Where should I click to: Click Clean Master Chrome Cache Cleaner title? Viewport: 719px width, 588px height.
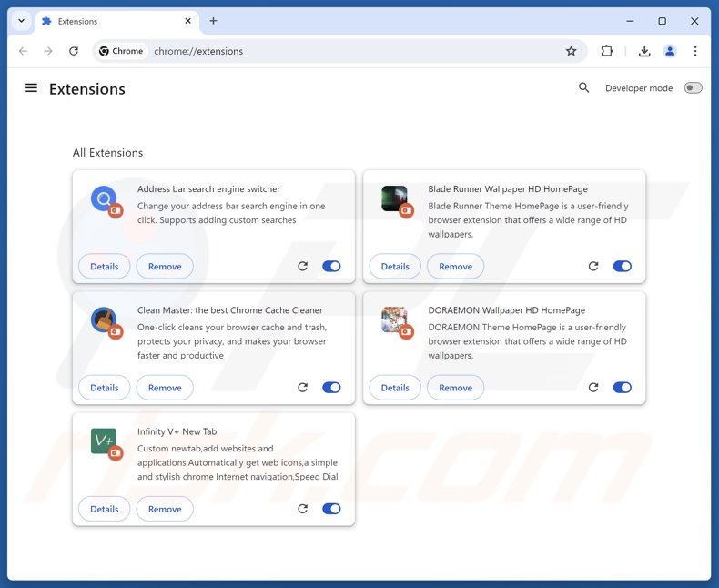click(229, 310)
